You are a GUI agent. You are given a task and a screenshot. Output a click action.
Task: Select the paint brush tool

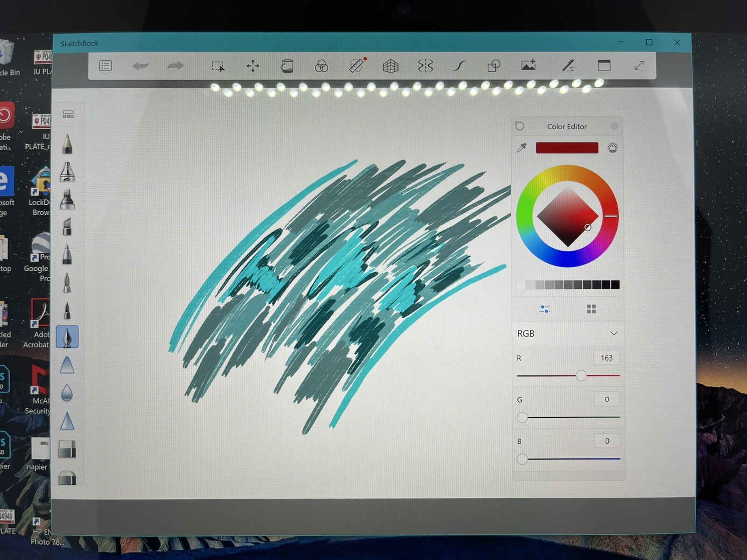point(67,282)
